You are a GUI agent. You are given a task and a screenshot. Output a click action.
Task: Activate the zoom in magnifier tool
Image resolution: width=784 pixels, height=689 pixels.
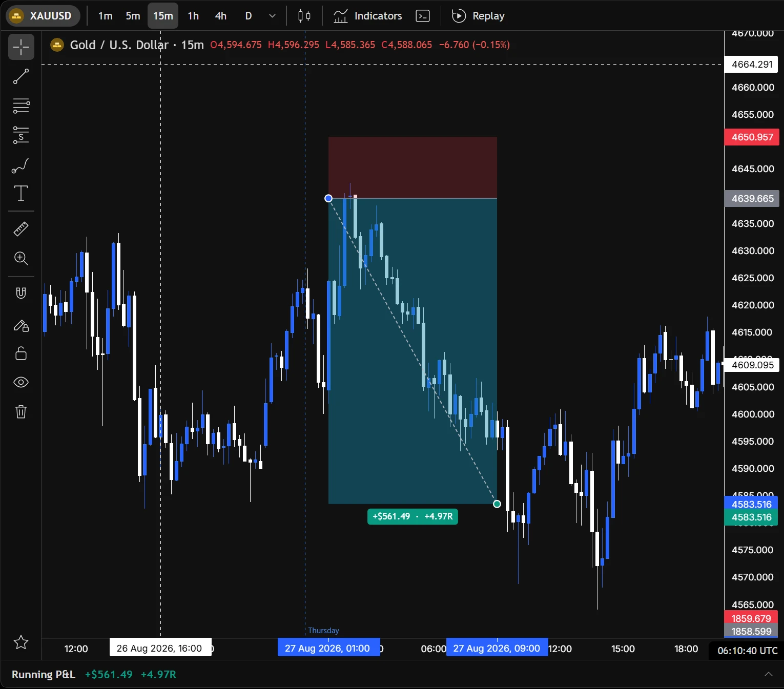21,258
